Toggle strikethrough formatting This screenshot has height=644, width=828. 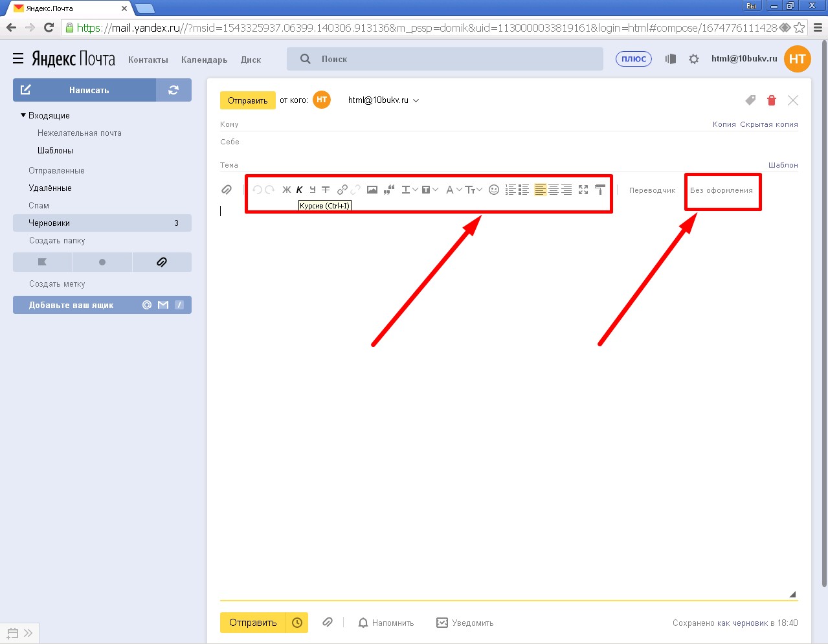point(326,190)
